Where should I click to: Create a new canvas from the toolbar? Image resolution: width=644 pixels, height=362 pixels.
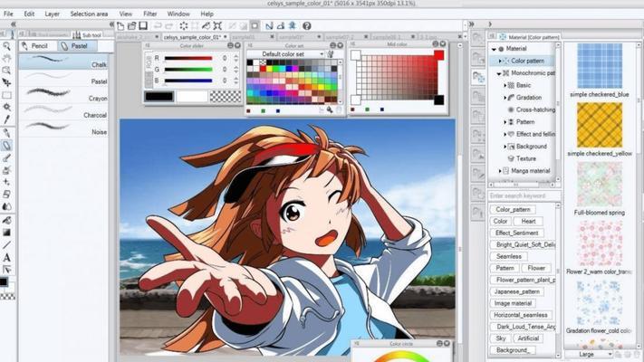(x=120, y=26)
